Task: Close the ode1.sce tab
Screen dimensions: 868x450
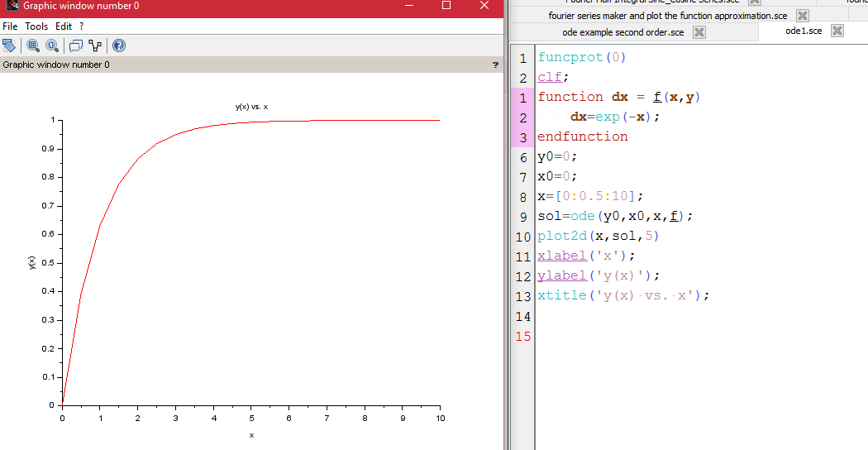Action: click(837, 31)
